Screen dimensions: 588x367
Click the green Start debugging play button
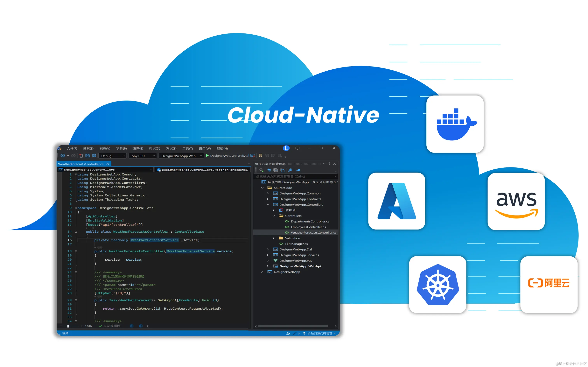click(207, 156)
